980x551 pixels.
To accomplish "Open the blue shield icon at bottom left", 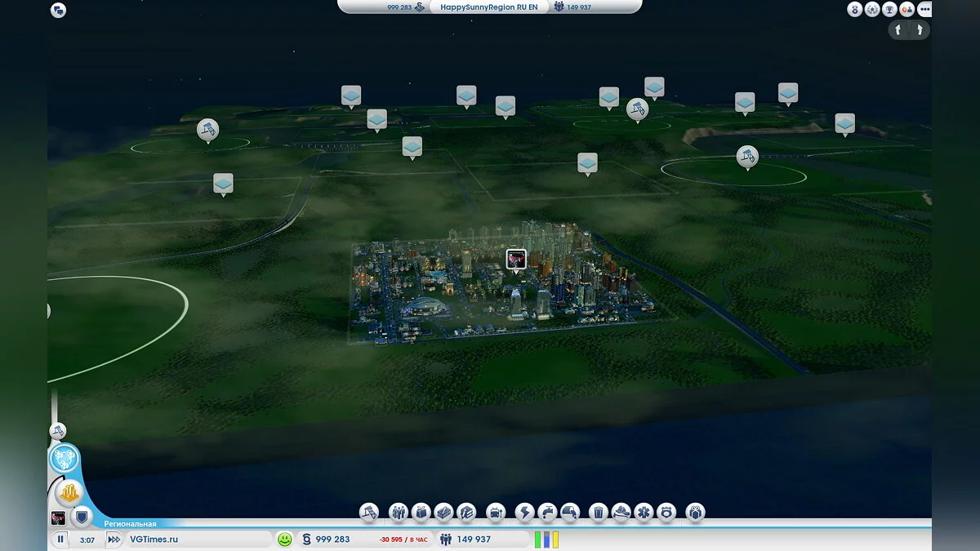I will 81,517.
